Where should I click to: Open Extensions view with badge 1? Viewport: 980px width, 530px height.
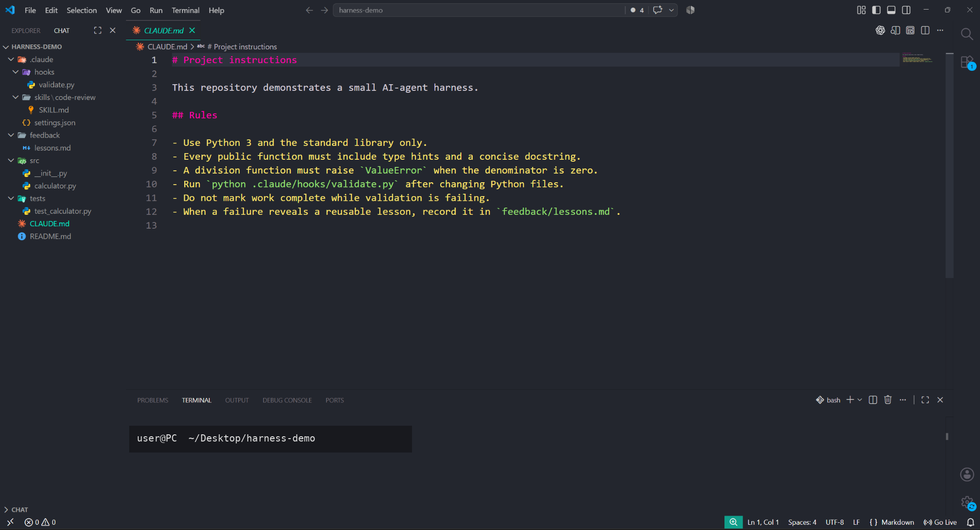pyautogui.click(x=967, y=63)
